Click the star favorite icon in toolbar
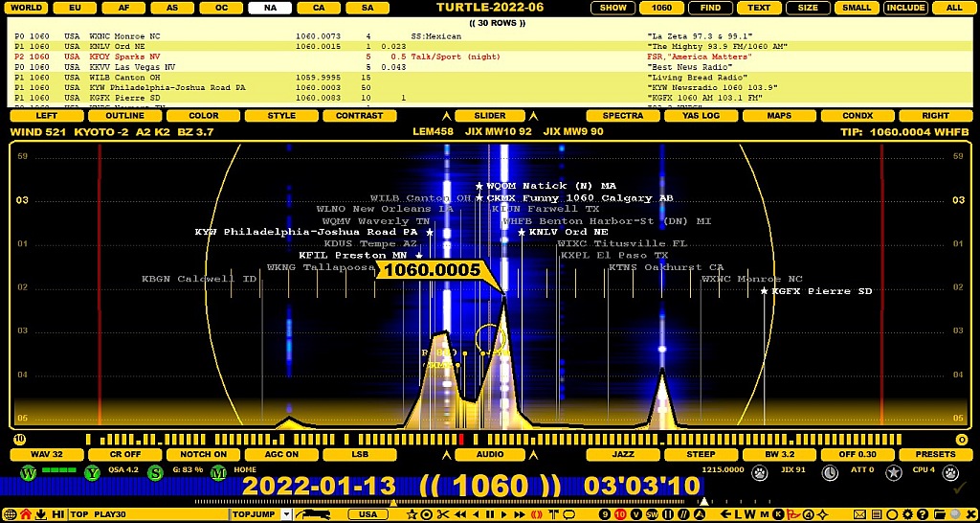This screenshot has width=980, height=523. point(412,514)
